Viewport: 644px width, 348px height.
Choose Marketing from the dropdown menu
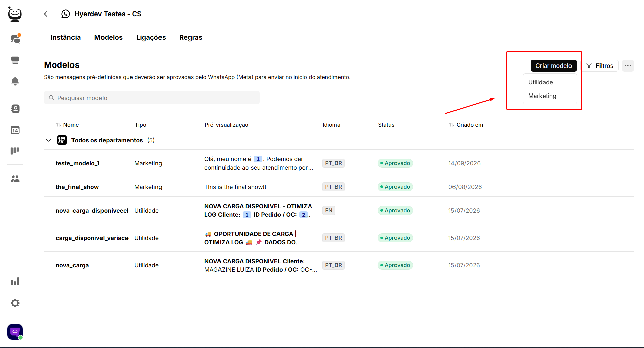[550, 96]
